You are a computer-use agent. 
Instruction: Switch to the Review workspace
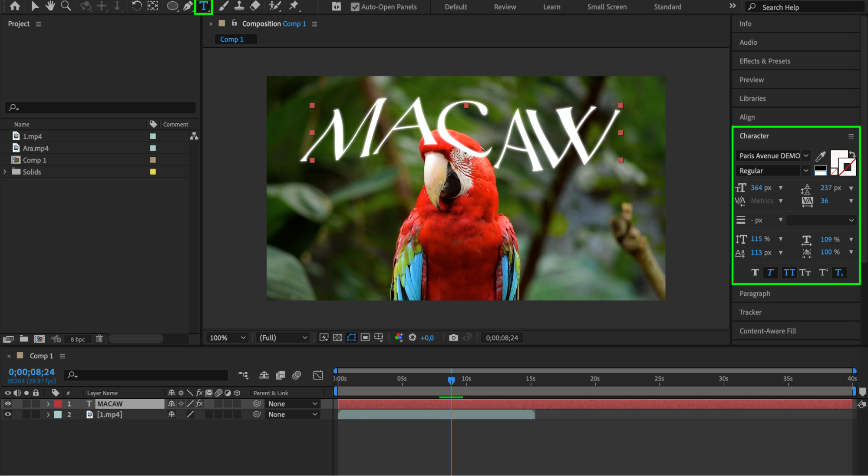pos(505,7)
